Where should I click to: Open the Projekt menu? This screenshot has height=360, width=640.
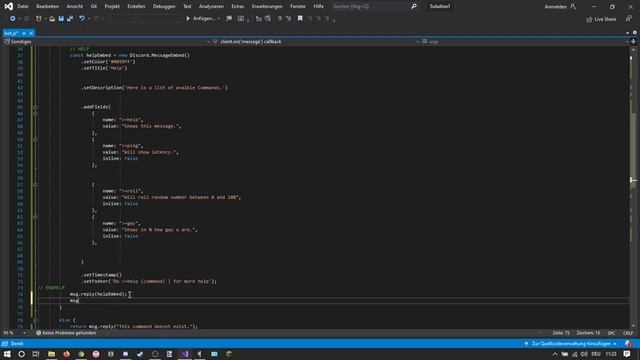[x=112, y=7]
